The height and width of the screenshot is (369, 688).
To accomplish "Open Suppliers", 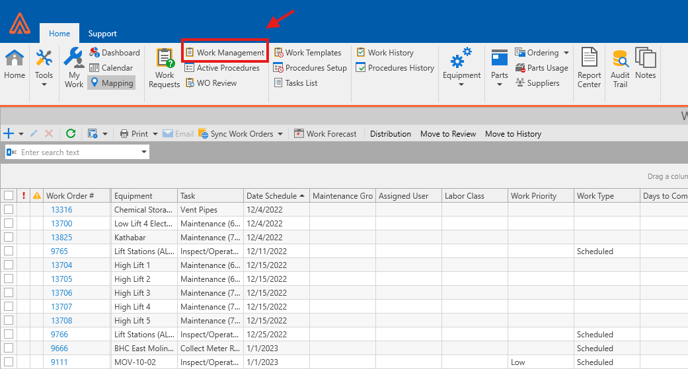I will pyautogui.click(x=537, y=83).
